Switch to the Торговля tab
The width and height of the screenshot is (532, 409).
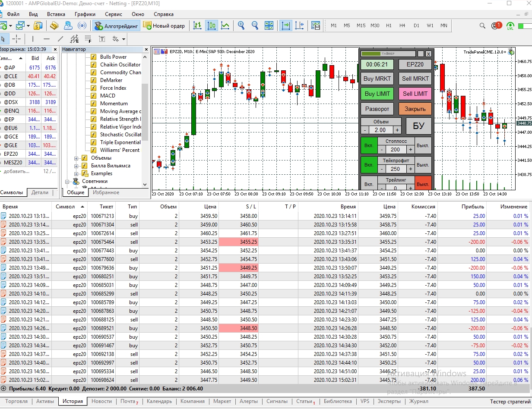tap(16, 401)
